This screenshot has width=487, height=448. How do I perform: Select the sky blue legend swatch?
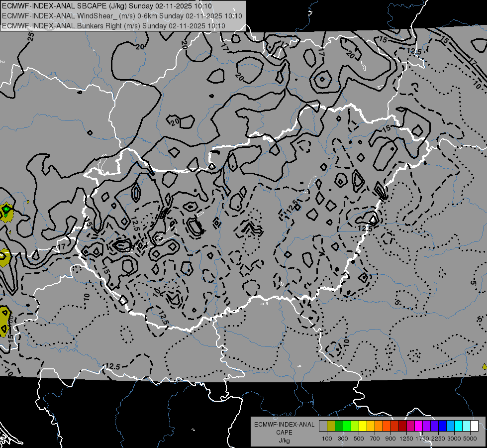coord(451,426)
